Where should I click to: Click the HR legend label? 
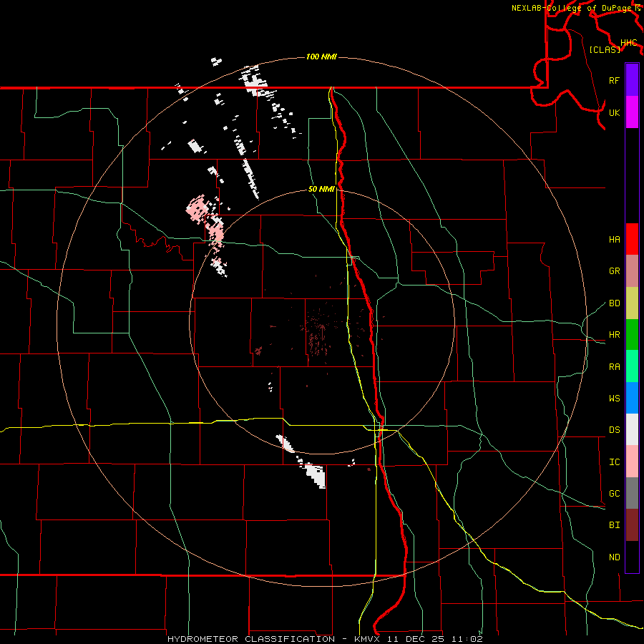coord(614,335)
